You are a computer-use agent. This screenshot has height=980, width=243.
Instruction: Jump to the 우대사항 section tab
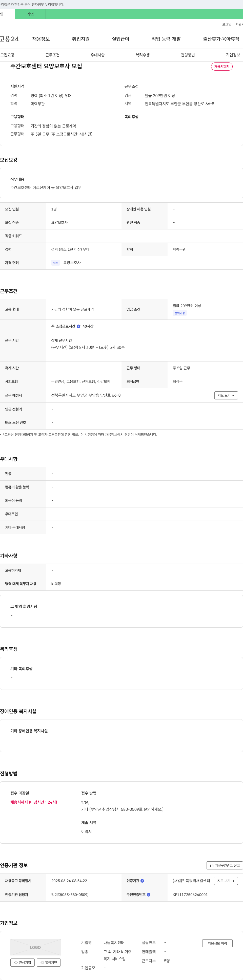97,55
